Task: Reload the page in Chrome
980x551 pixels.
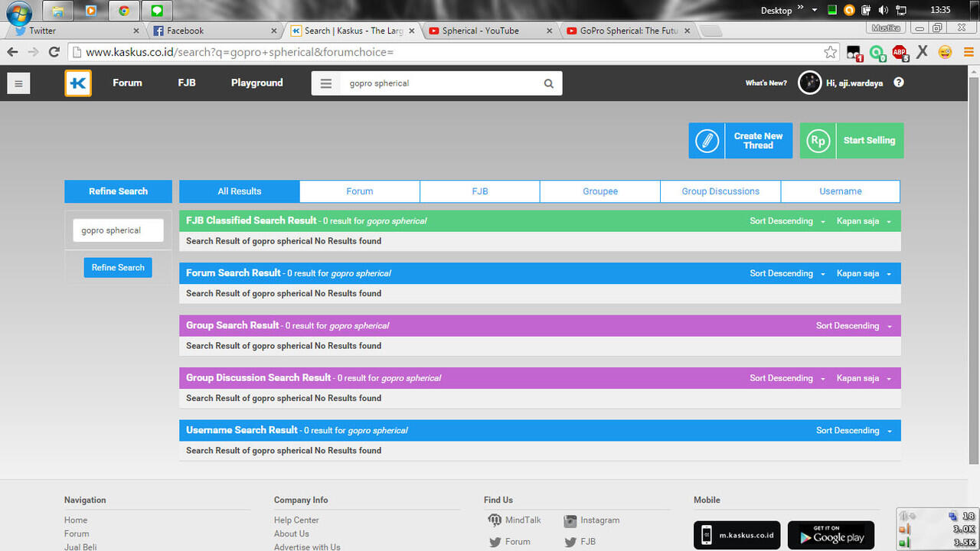Action: 54,52
